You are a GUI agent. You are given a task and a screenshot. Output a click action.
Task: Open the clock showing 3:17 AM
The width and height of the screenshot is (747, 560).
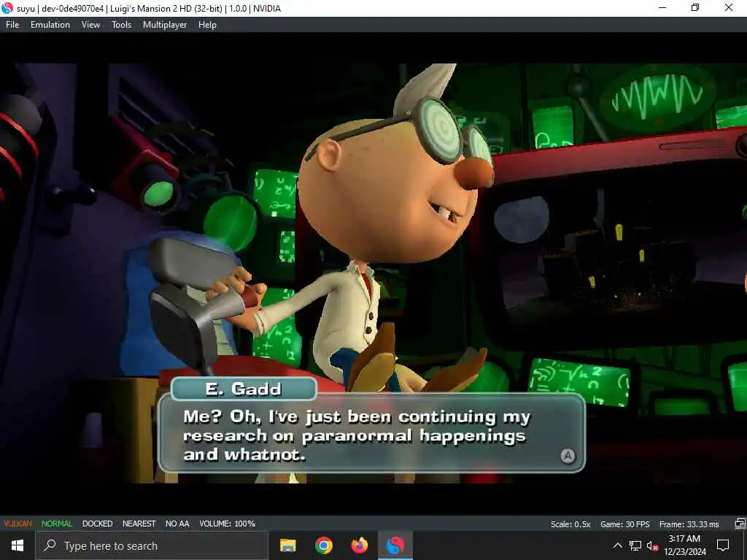click(x=684, y=545)
